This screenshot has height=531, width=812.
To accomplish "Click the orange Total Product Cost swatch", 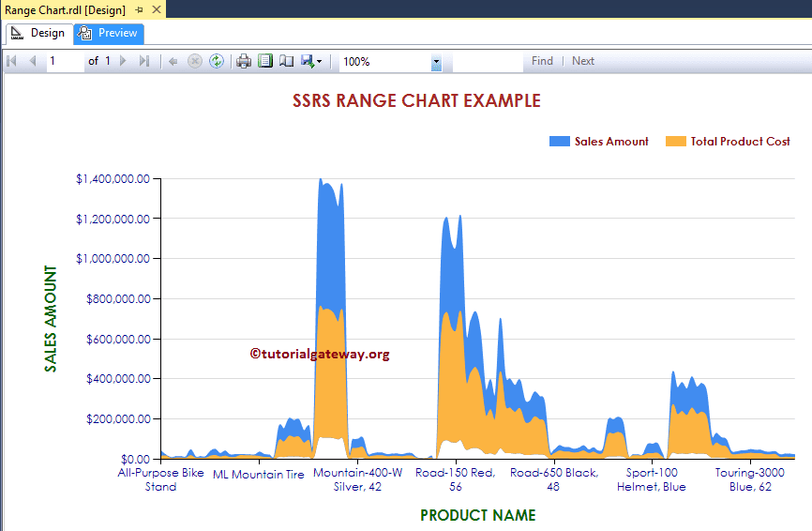I will click(676, 142).
